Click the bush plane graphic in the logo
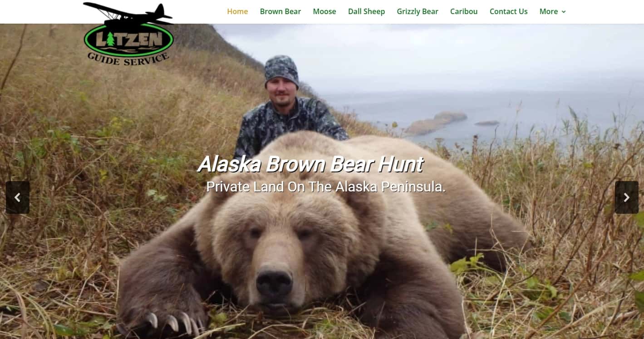The height and width of the screenshot is (339, 644). click(128, 15)
